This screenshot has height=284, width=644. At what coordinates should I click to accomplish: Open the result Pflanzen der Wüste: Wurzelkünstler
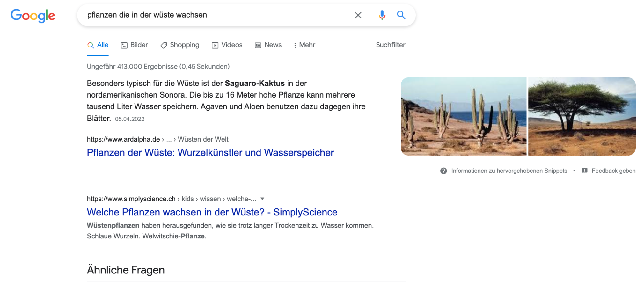(x=210, y=153)
